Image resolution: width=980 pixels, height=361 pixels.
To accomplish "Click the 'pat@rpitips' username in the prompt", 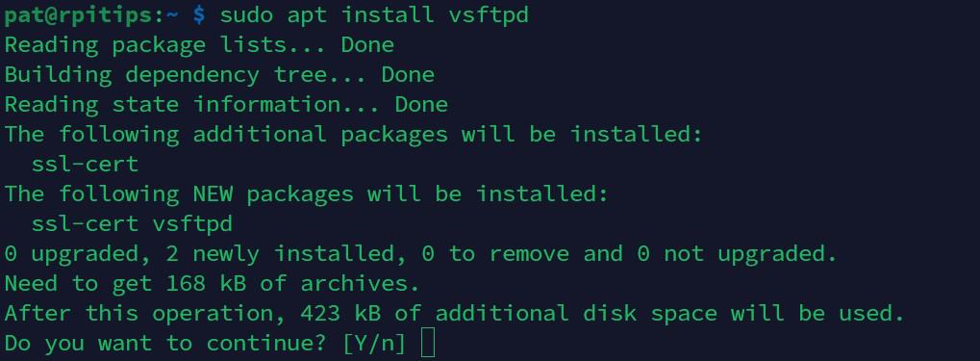I will (79, 15).
